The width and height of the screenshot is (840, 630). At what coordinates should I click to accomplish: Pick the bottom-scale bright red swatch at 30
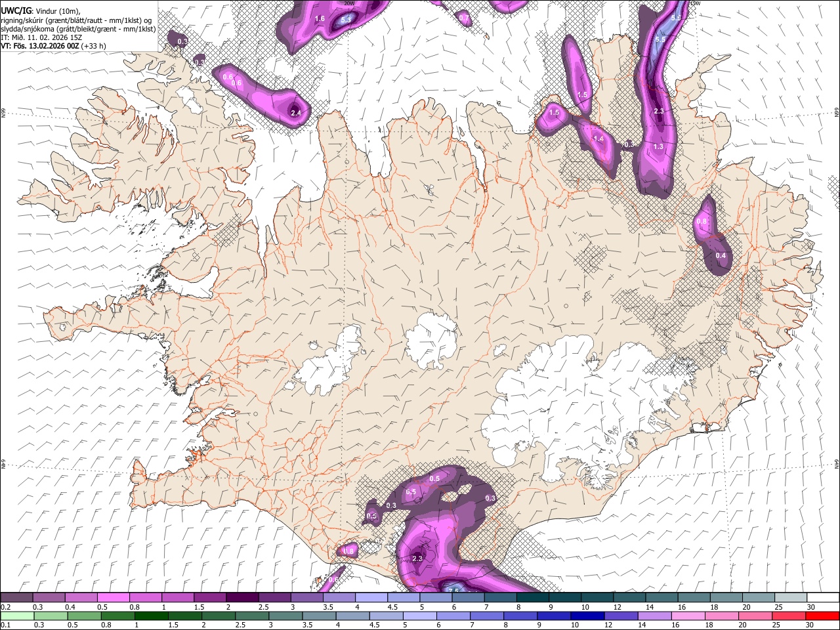click(x=822, y=616)
